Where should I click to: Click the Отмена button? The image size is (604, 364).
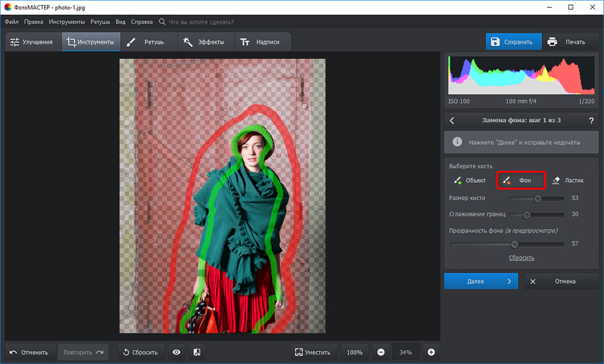tap(561, 281)
